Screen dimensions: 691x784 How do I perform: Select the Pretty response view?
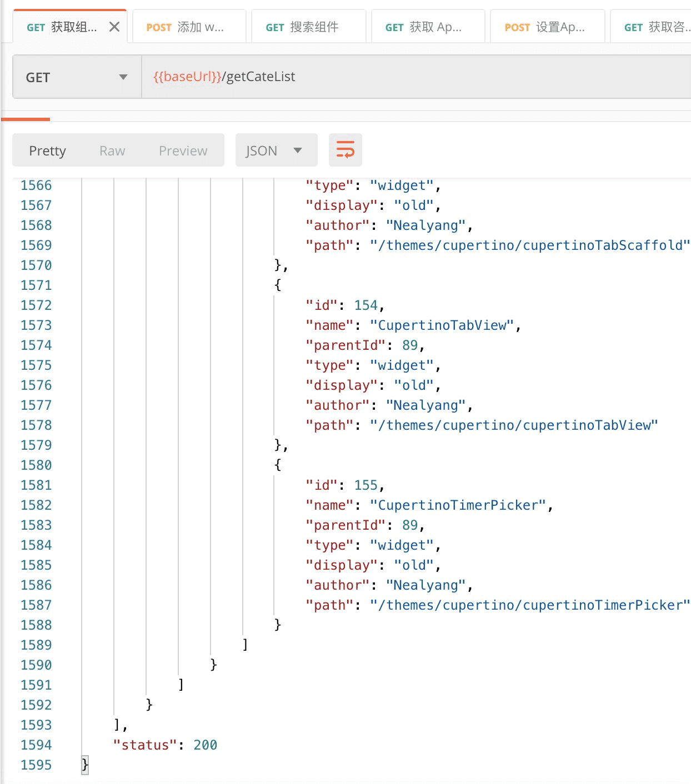48,150
